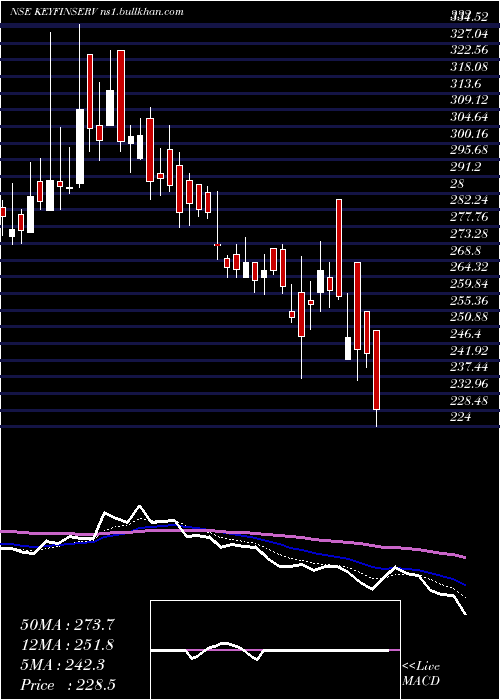Click the 264.32 price axis label
The height and width of the screenshot is (700, 500).
coord(468,267)
